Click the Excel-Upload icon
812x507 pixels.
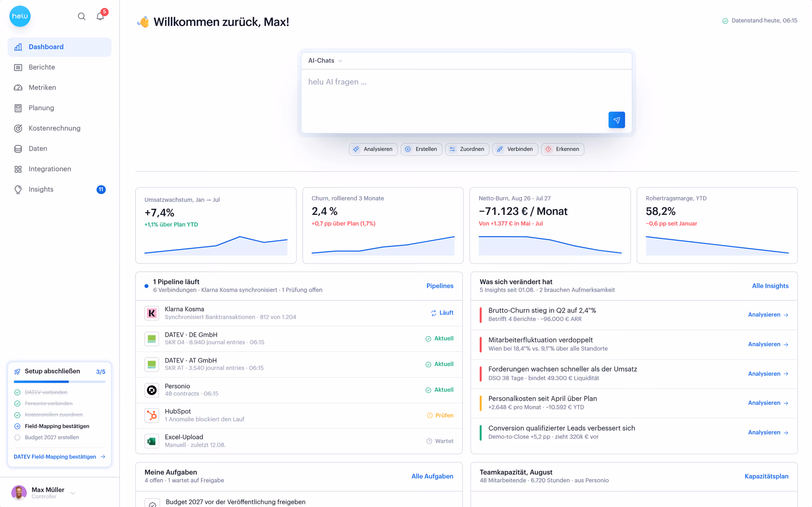click(x=151, y=441)
